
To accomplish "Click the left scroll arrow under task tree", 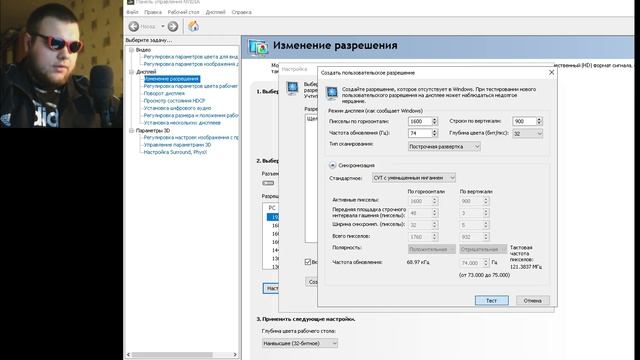I will click(x=129, y=355).
